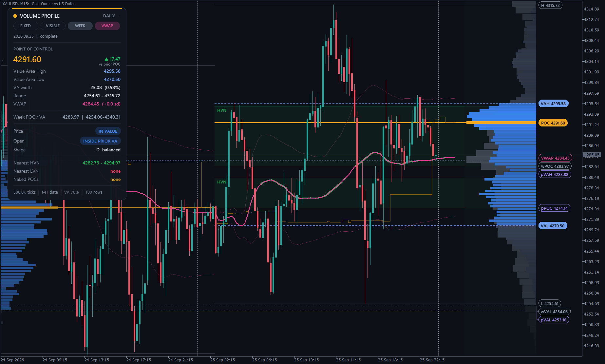The width and height of the screenshot is (605, 364).
Task: Click the VAH 4295.58 price label
Action: pos(553,104)
